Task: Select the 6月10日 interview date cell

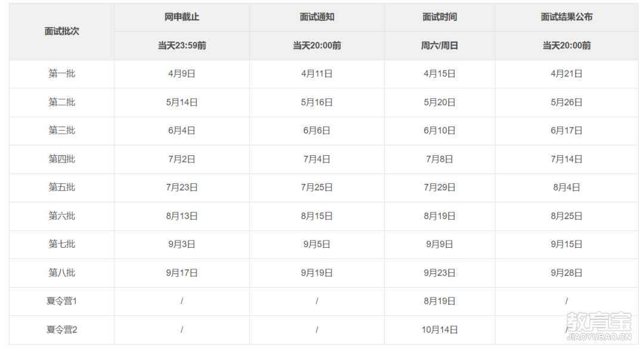Action: click(439, 130)
